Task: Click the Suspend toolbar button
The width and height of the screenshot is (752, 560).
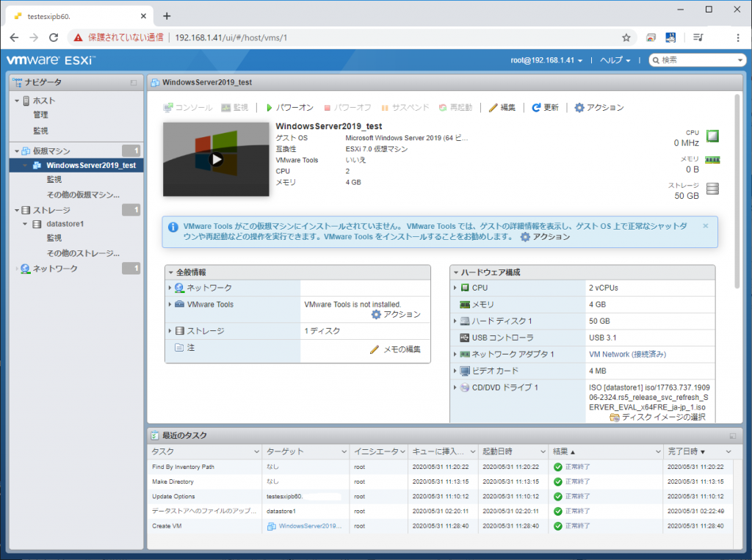Action: coord(405,107)
